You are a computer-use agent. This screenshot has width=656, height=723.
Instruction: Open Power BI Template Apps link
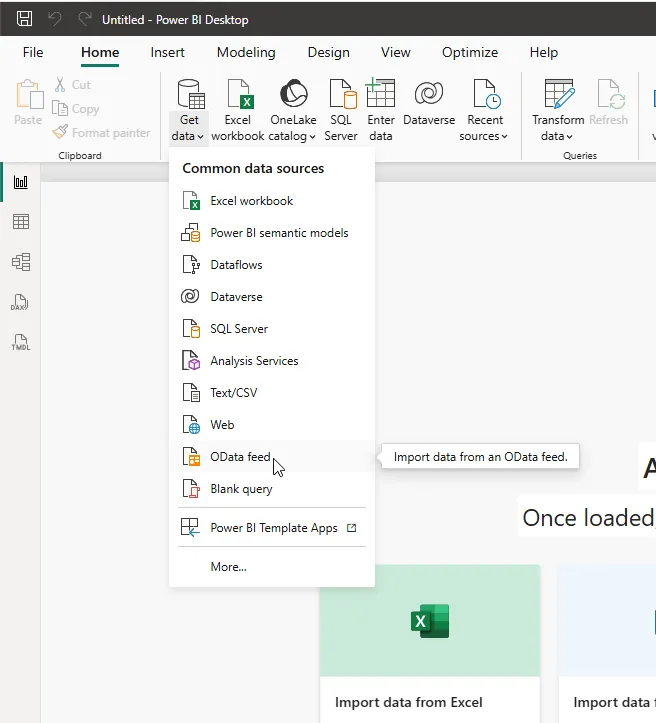[x=272, y=527]
